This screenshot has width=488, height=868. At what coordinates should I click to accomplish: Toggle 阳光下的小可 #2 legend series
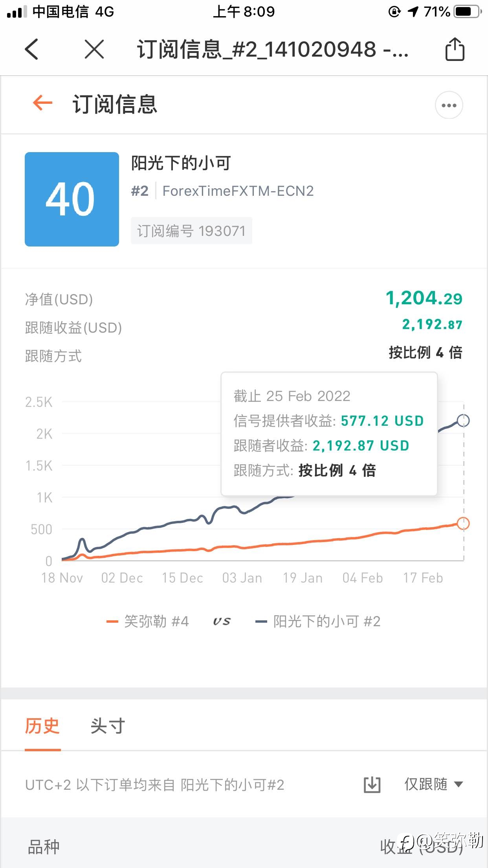tap(318, 622)
